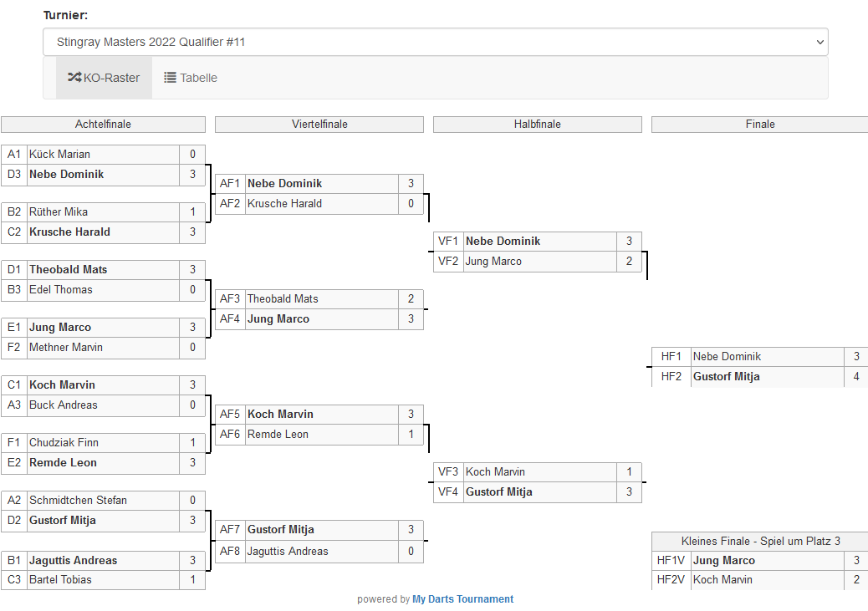Click Jaguttis Andreas in row B1
The height and width of the screenshot is (611, 868).
coord(73,561)
